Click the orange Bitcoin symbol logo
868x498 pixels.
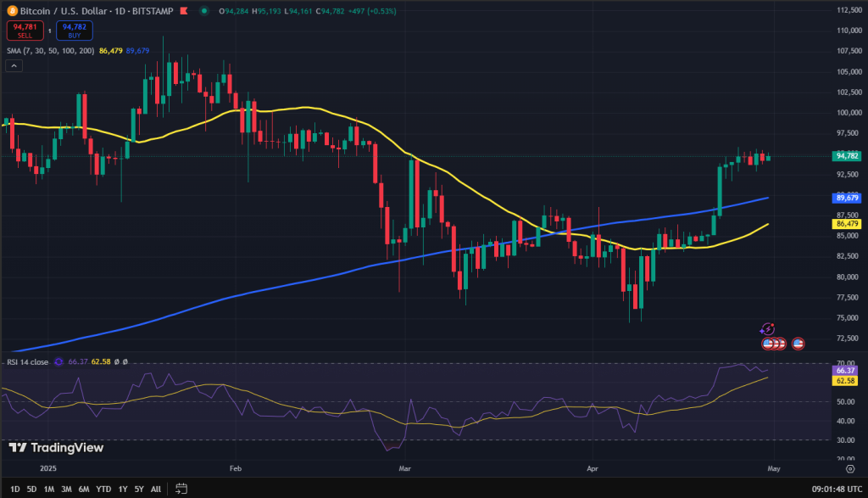coord(12,10)
